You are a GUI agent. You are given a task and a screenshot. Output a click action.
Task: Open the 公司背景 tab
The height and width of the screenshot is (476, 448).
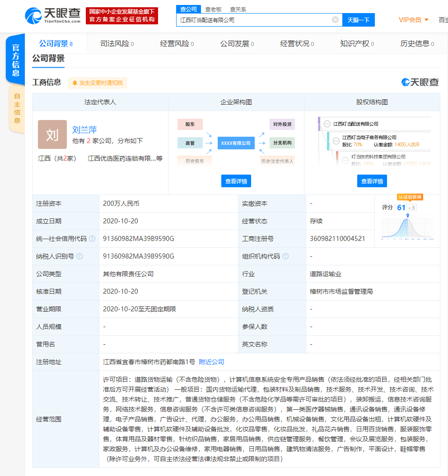click(56, 44)
